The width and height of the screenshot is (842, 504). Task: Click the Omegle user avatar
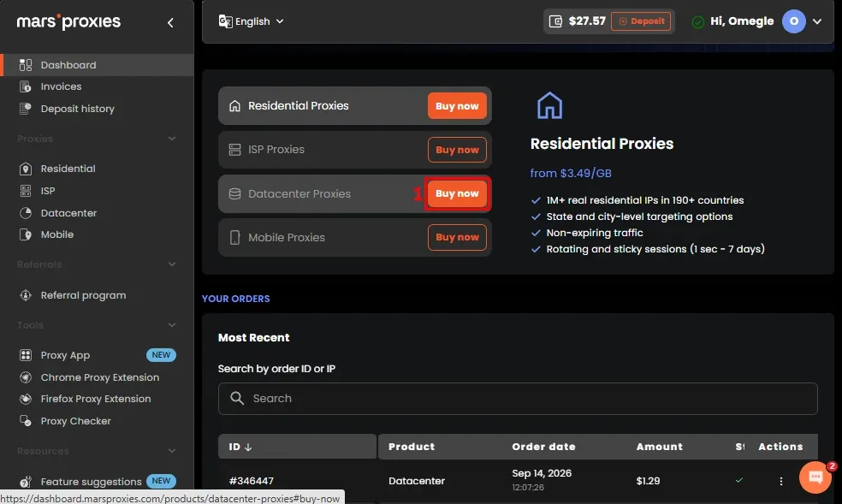pos(794,21)
